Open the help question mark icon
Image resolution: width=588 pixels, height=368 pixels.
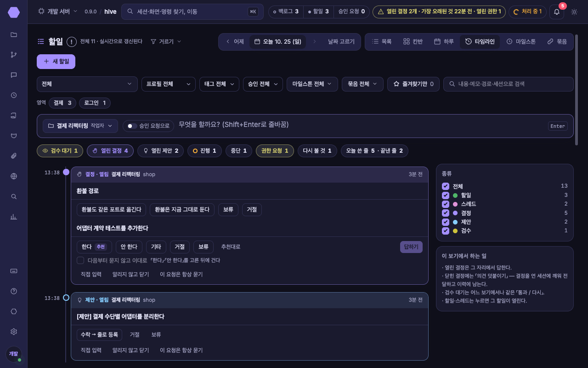click(x=14, y=291)
